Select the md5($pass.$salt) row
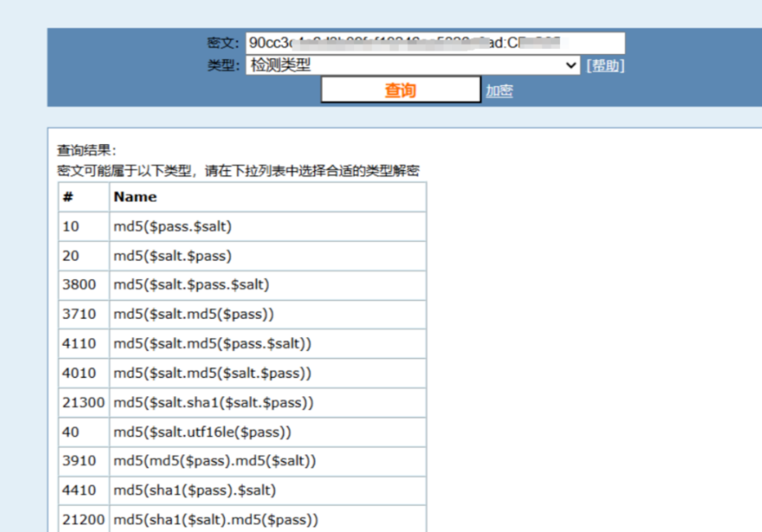 173,227
